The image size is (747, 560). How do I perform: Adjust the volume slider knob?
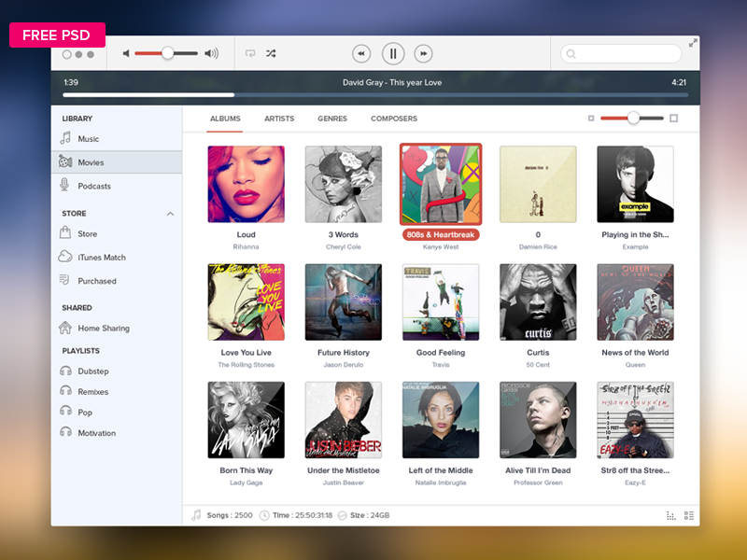[167, 53]
